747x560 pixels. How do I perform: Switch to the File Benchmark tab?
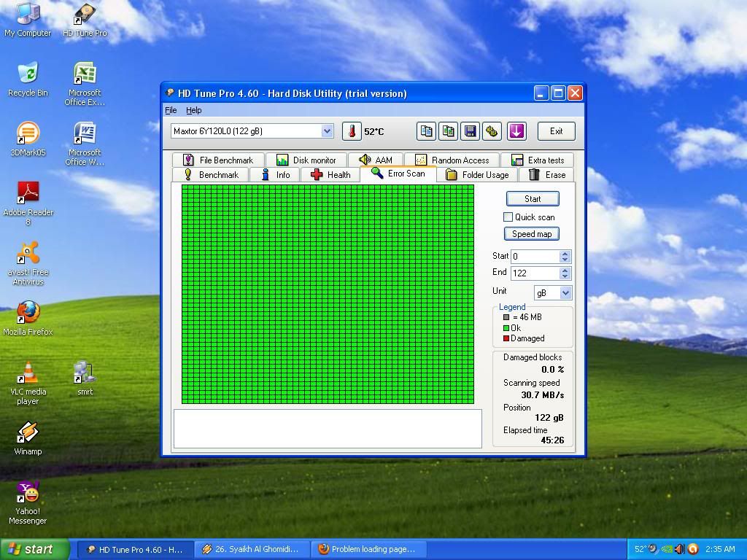pos(217,160)
